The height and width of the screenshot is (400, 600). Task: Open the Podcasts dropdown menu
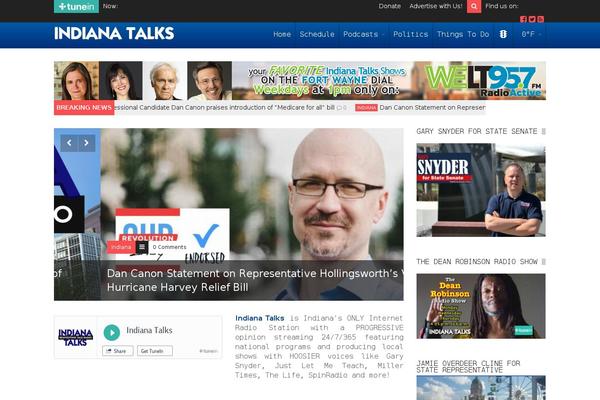(x=364, y=34)
